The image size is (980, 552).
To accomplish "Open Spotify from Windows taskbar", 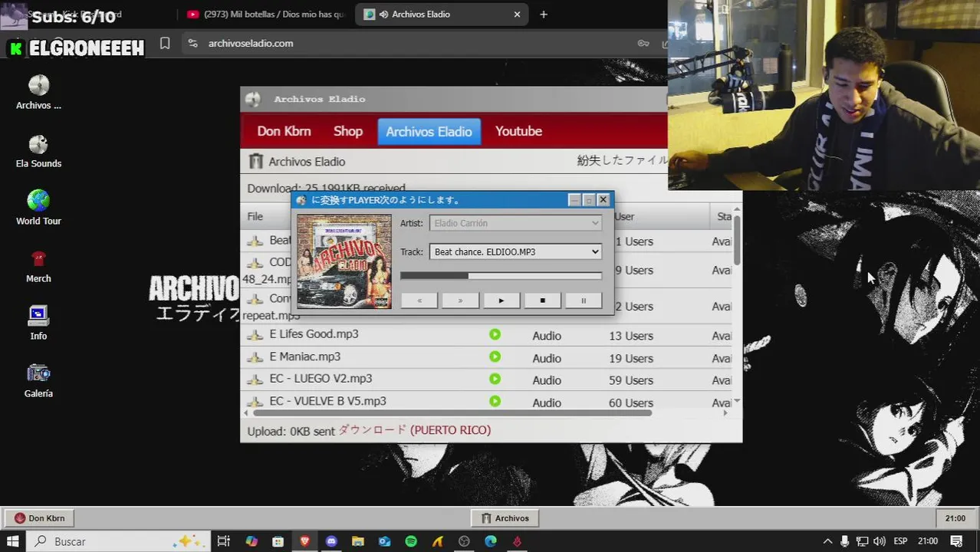I will 411,541.
